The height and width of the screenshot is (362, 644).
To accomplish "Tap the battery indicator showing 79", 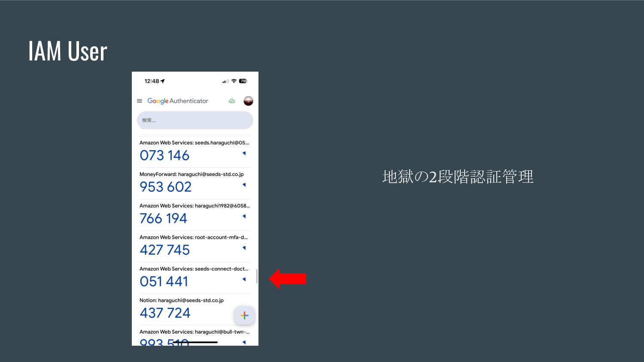I will pyautogui.click(x=243, y=81).
